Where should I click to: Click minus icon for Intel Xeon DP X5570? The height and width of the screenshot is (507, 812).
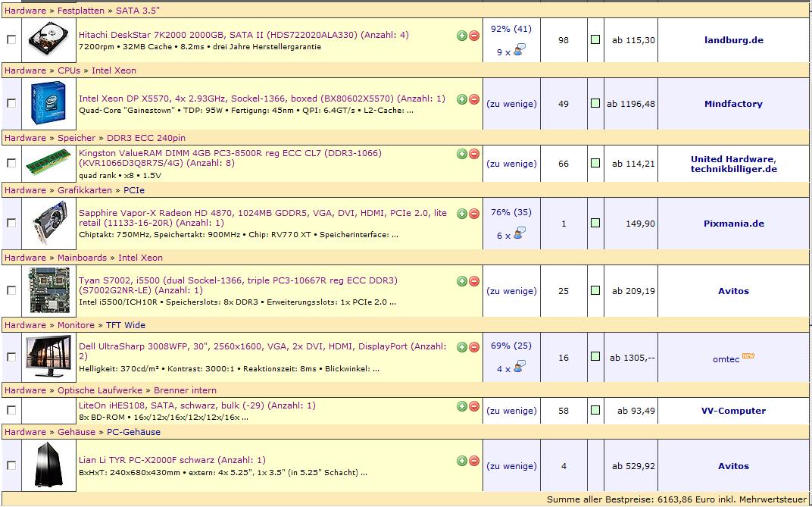(474, 99)
